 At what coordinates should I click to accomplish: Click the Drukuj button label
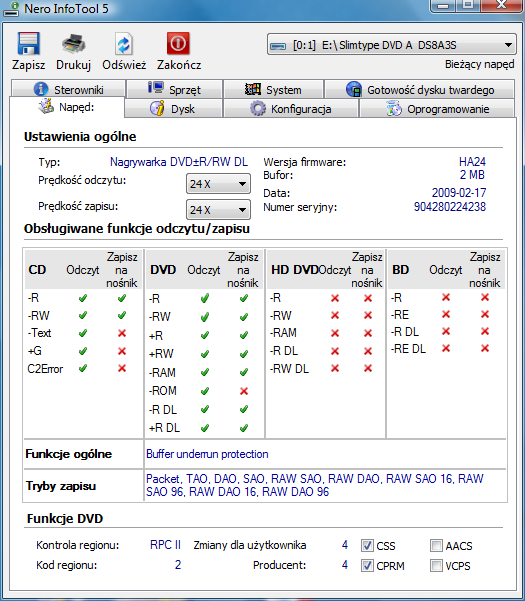coord(73,65)
